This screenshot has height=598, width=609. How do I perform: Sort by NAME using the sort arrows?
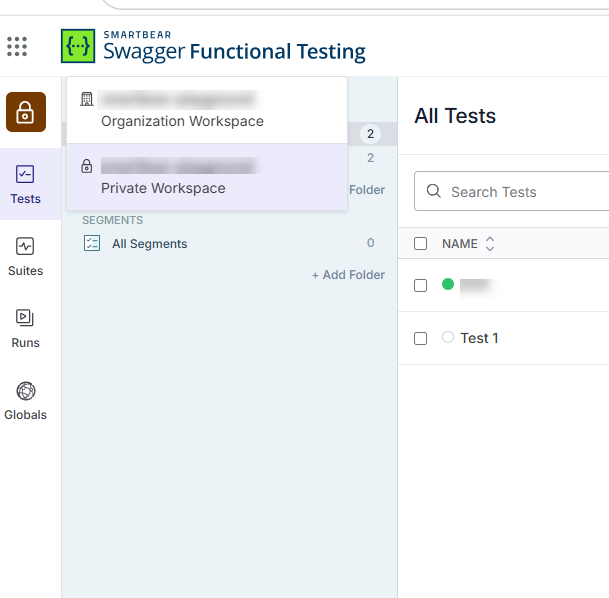click(490, 244)
